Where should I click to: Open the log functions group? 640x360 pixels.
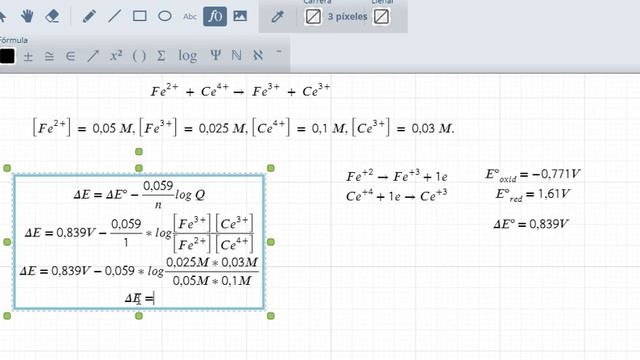(x=187, y=56)
